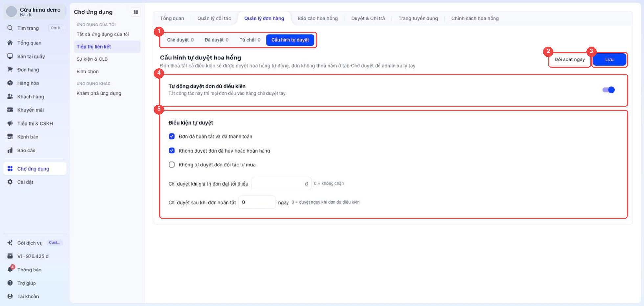Select the Chờ duyệt sub-tab
The width and height of the screenshot is (644, 306).
(180, 40)
